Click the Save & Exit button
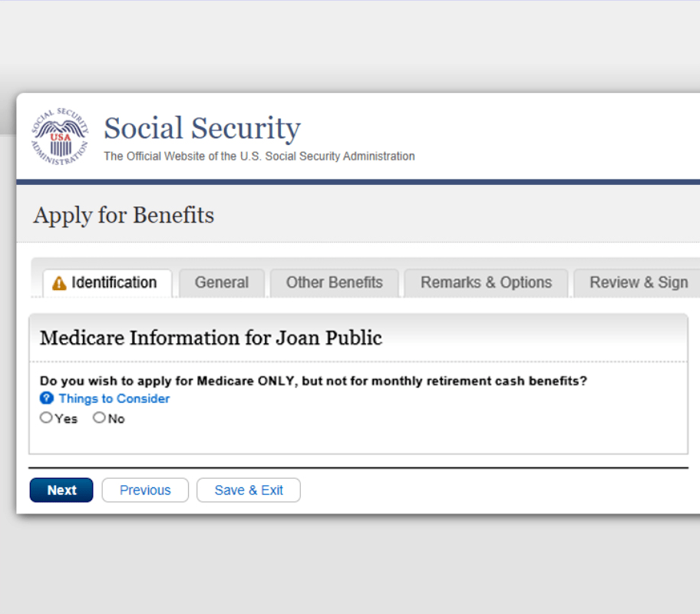Image resolution: width=700 pixels, height=614 pixels. 249,490
